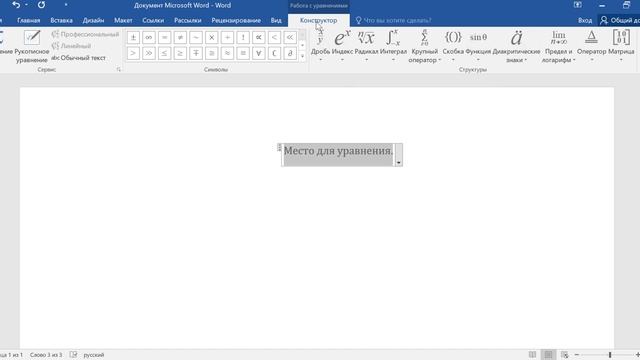Screen dimensions: 640x360
Task: Open the Радикал structures dropdown
Action: (367, 46)
